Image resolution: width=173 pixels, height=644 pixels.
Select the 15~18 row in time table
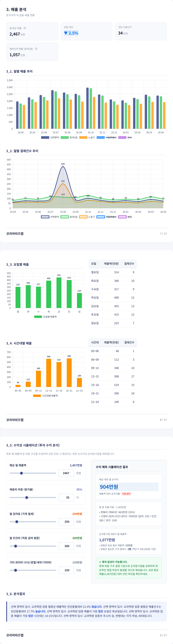coord(113,385)
